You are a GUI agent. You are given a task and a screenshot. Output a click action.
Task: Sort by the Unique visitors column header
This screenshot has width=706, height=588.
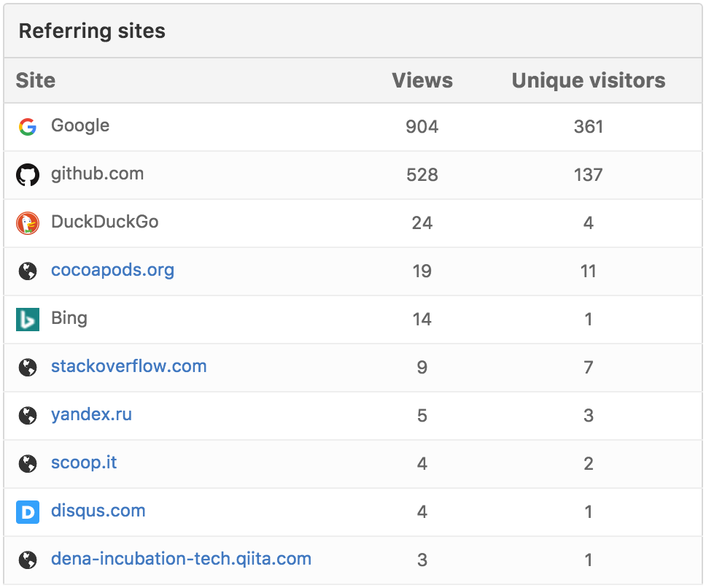point(588,80)
